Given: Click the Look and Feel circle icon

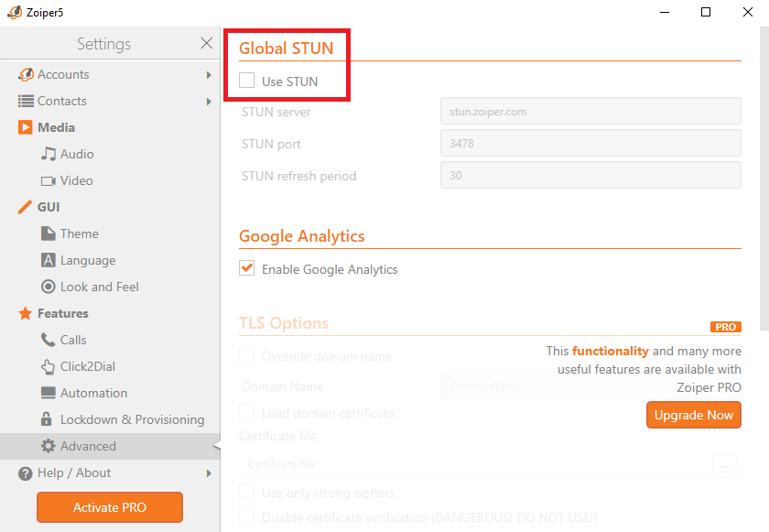Looking at the screenshot, I should (49, 287).
